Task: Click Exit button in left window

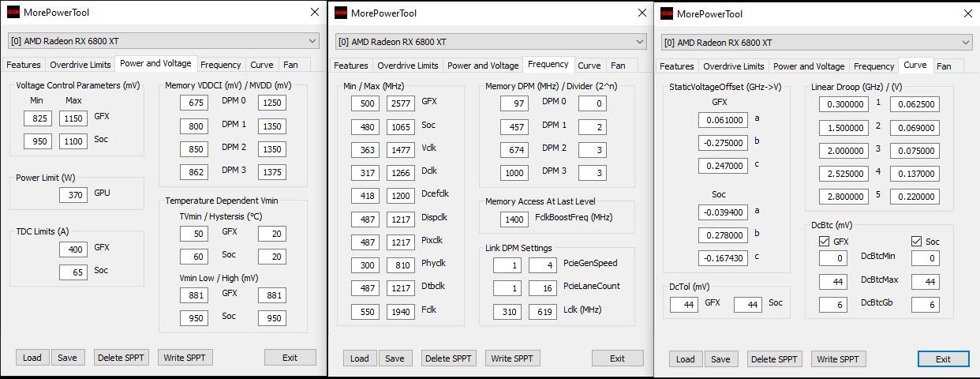Action: point(290,358)
